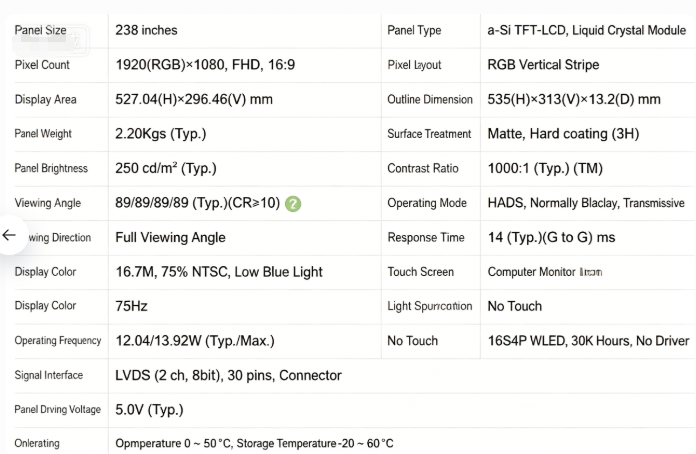Screen dimensions: 696x454
Task: Click the 16S4P WLED backlight value
Action: [x=588, y=341]
